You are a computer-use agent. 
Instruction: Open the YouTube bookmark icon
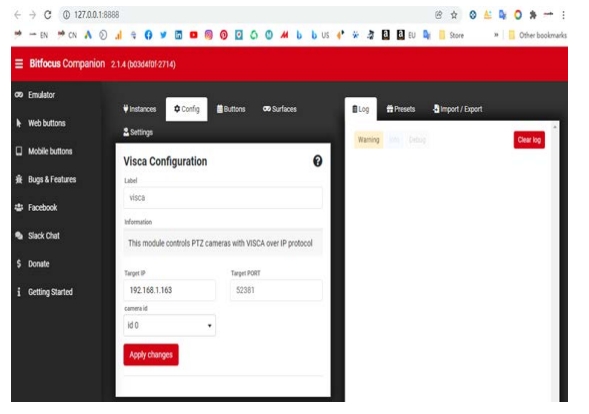coord(193,35)
